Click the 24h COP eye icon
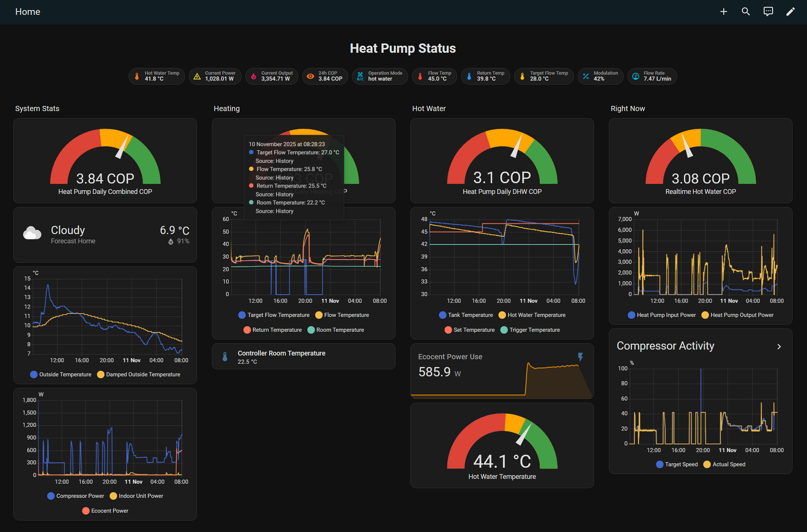This screenshot has height=532, width=807. pos(311,76)
